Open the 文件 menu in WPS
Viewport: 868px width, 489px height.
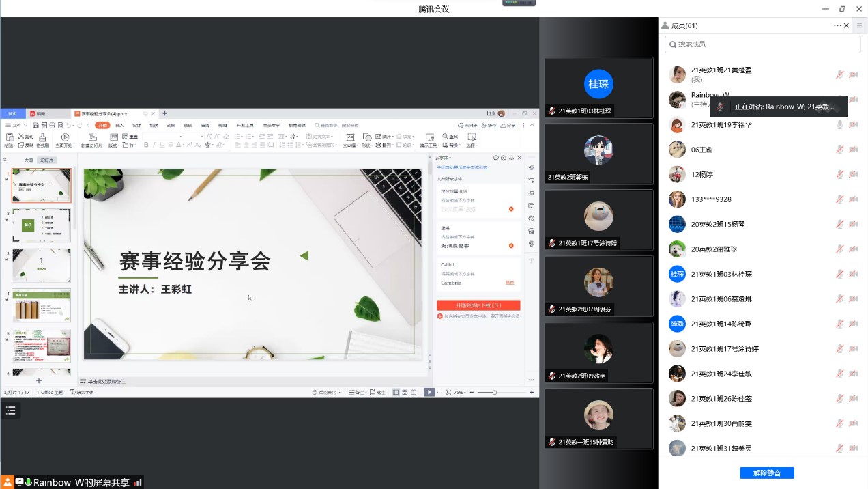click(16, 126)
